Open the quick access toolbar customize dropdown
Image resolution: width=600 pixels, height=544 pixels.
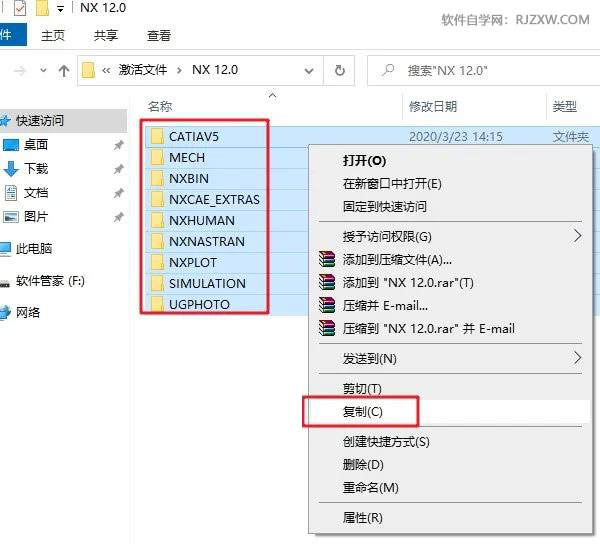pyautogui.click(x=60, y=9)
